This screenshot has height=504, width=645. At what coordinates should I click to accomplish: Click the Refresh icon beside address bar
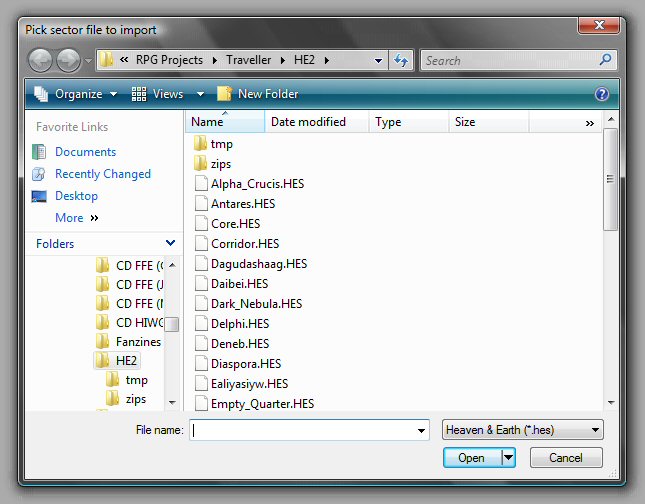[x=402, y=61]
